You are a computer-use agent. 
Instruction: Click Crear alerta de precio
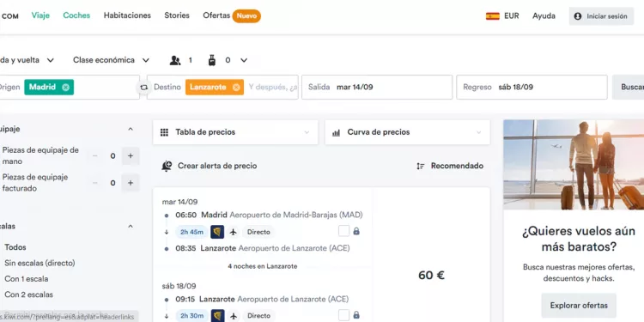click(x=209, y=166)
